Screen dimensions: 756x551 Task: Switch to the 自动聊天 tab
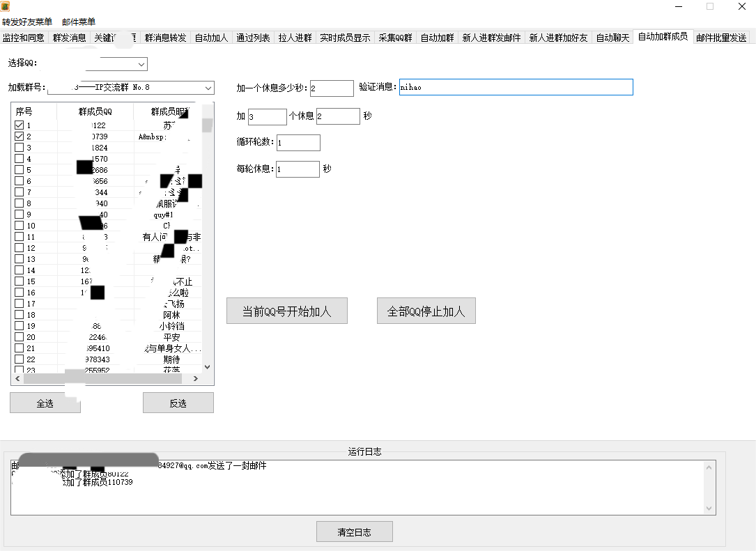click(x=612, y=38)
